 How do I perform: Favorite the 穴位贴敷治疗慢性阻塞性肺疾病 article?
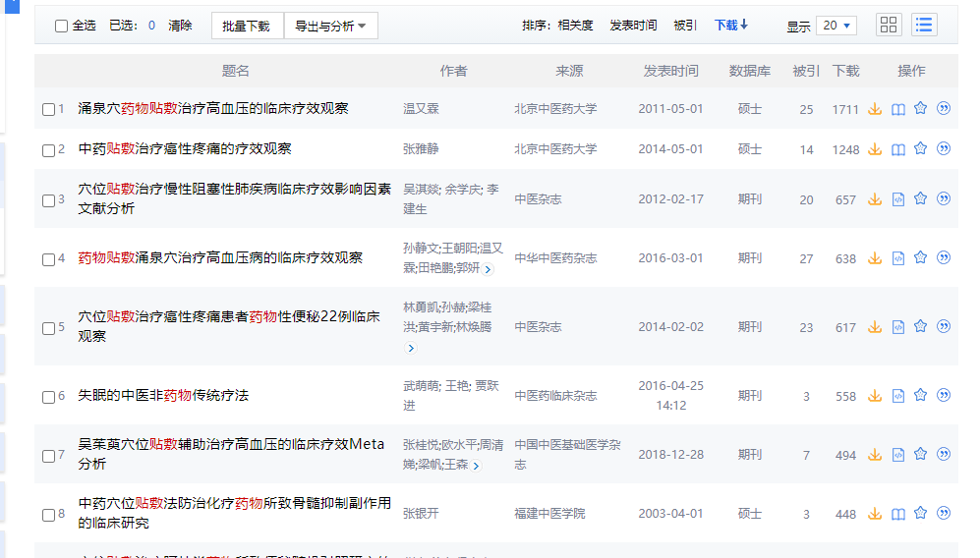[921, 198]
